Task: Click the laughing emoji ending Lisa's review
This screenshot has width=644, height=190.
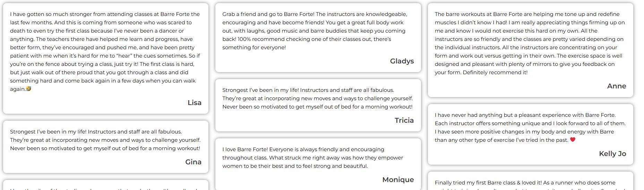Action: 29,89
